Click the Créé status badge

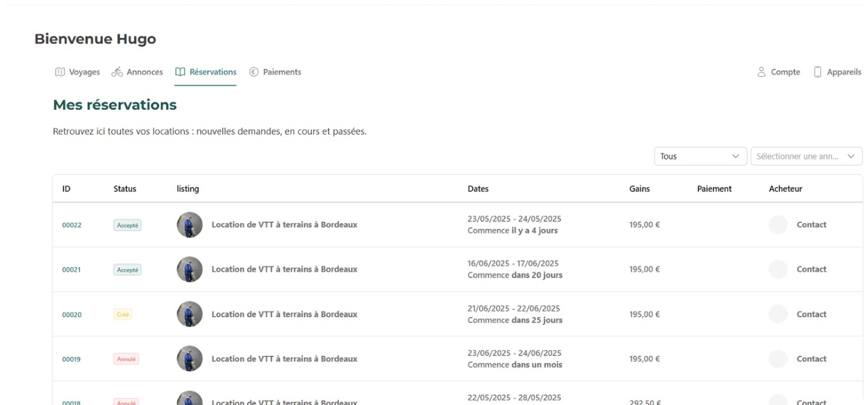point(123,315)
